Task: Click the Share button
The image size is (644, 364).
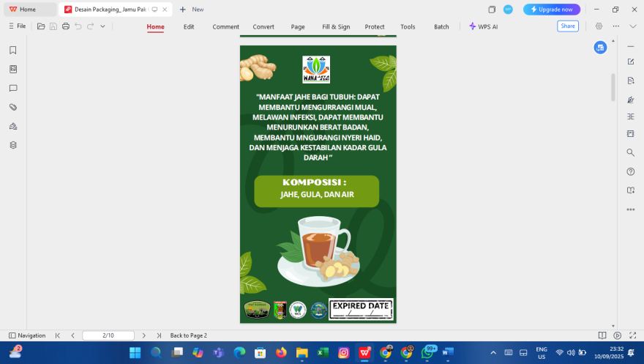Action: click(x=567, y=26)
